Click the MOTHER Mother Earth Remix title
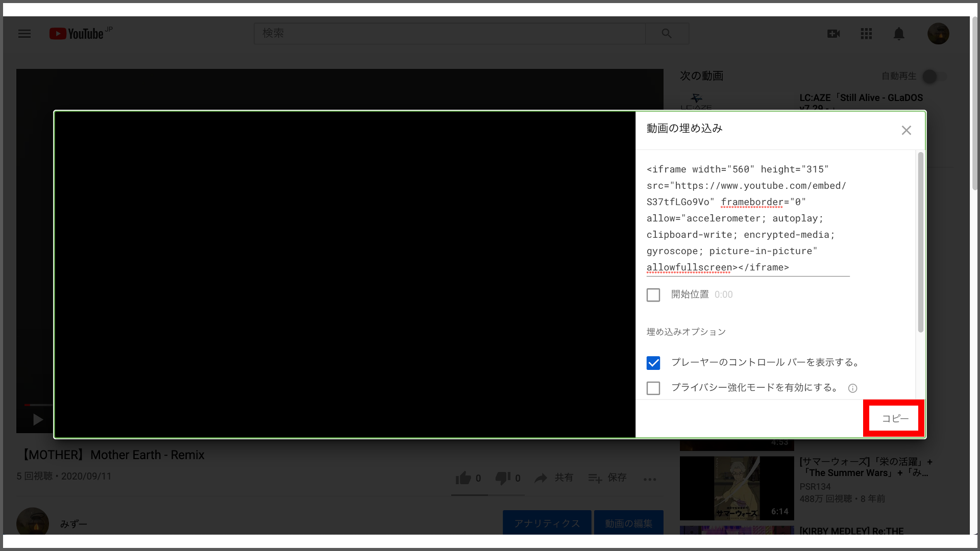 tap(110, 455)
